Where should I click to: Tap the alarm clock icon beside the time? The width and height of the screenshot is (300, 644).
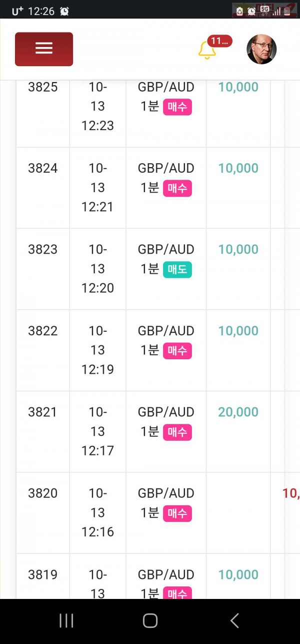tap(64, 11)
